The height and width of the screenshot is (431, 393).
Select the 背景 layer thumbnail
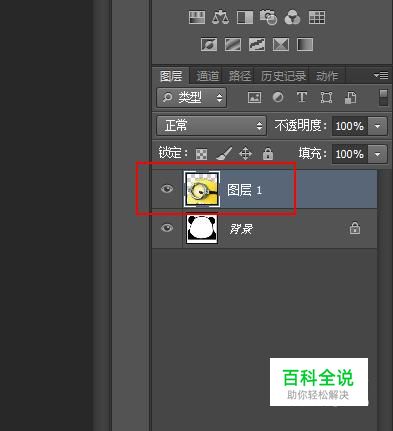(x=202, y=229)
